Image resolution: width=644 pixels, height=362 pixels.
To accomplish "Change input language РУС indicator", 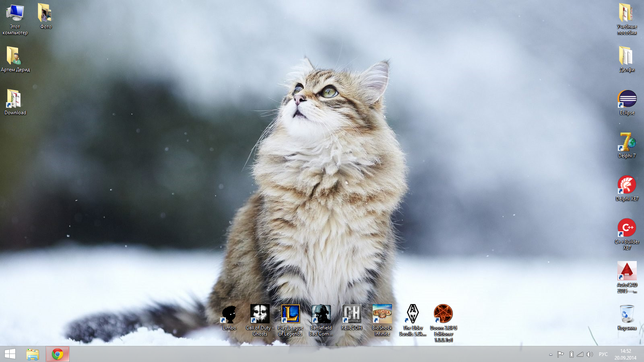I will pos(603,354).
